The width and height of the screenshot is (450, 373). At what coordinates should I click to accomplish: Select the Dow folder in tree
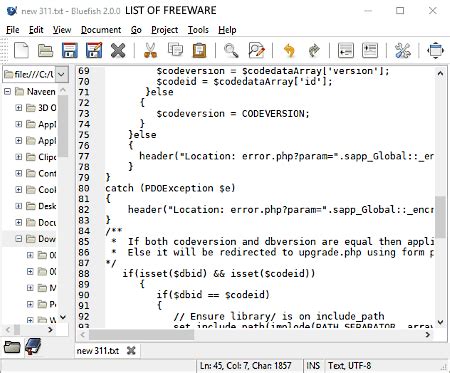(x=47, y=239)
